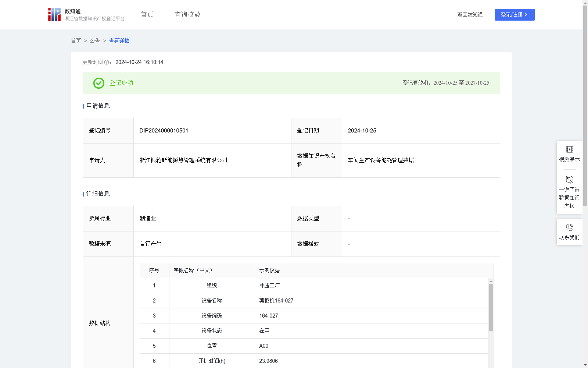Open the 视频展示 video display panel icon
Image resolution: width=588 pixels, height=368 pixels.
tap(569, 149)
